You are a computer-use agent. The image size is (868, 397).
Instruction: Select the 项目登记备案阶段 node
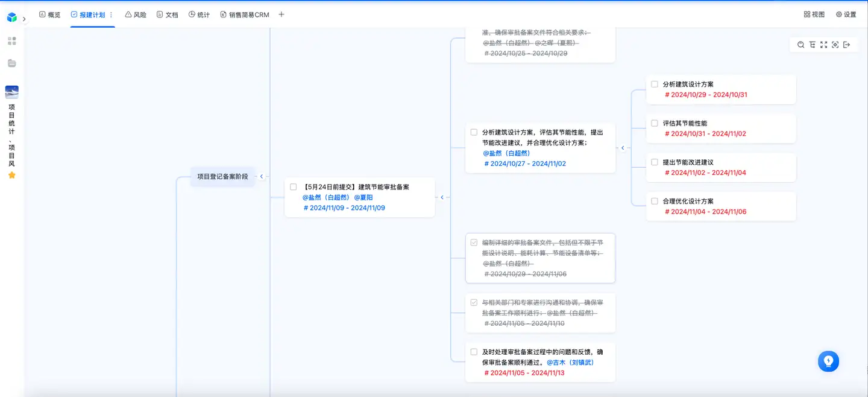[222, 177]
